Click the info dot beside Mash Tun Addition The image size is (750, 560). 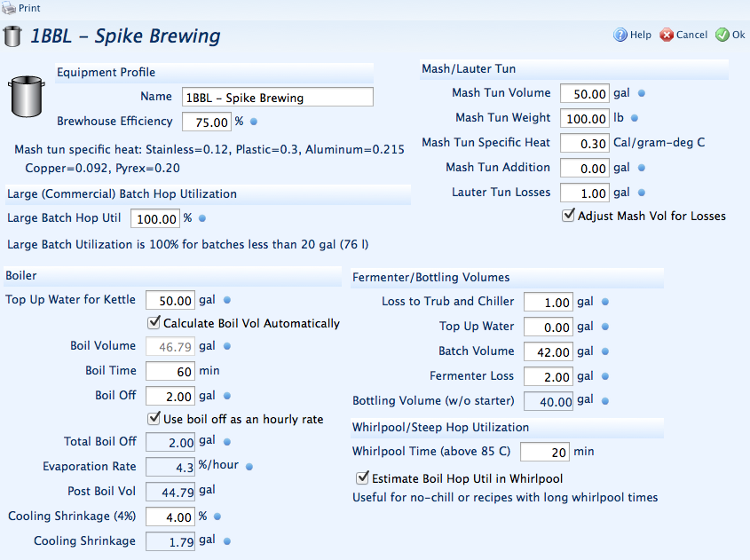pyautogui.click(x=642, y=168)
